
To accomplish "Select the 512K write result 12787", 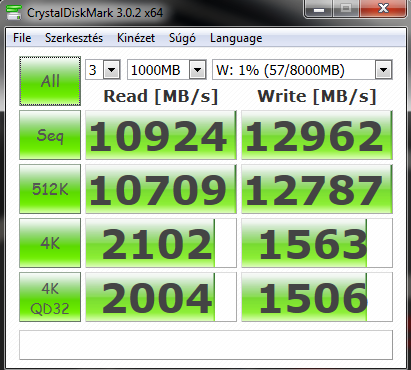I will pyautogui.click(x=317, y=189).
